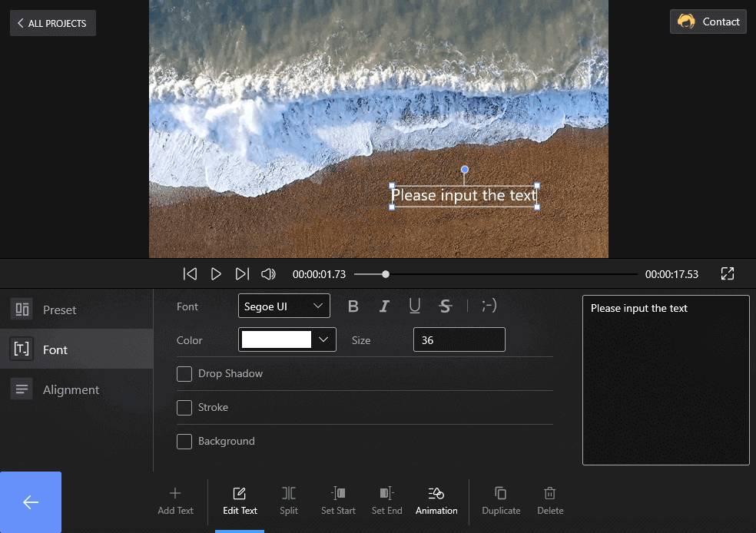The width and height of the screenshot is (756, 533).
Task: Click the playback progress slider handle
Action: pyautogui.click(x=385, y=274)
